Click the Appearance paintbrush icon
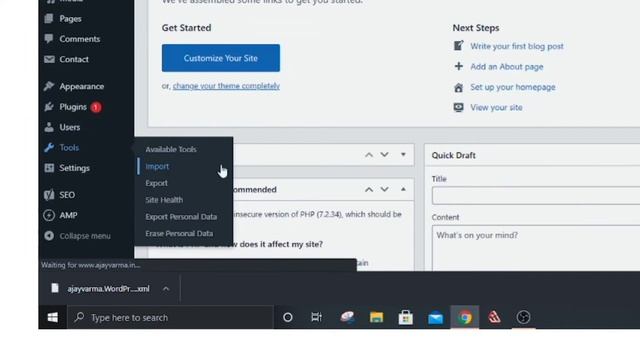640x360 pixels. (49, 86)
